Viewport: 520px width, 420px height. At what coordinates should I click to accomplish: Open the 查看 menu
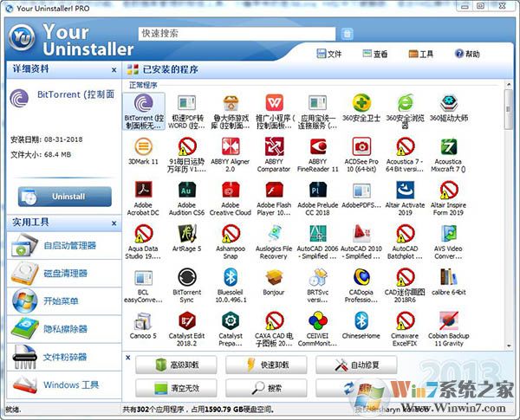coord(374,54)
